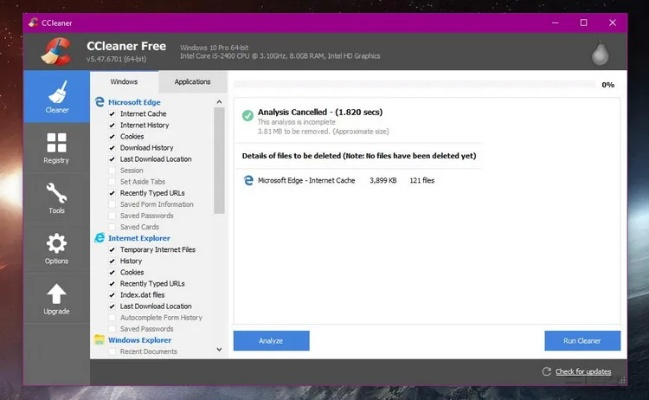
Task: Click the refresh icon beside Check for updates
Action: (x=546, y=371)
